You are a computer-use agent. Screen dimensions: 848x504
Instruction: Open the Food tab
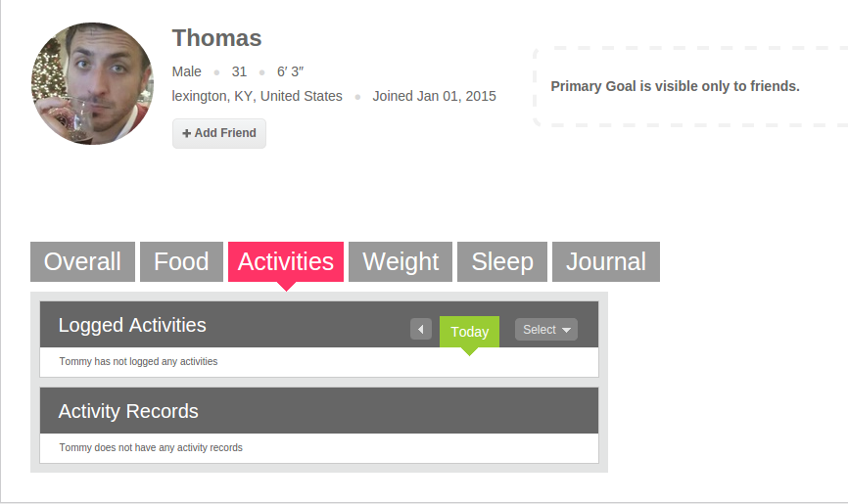click(x=182, y=261)
